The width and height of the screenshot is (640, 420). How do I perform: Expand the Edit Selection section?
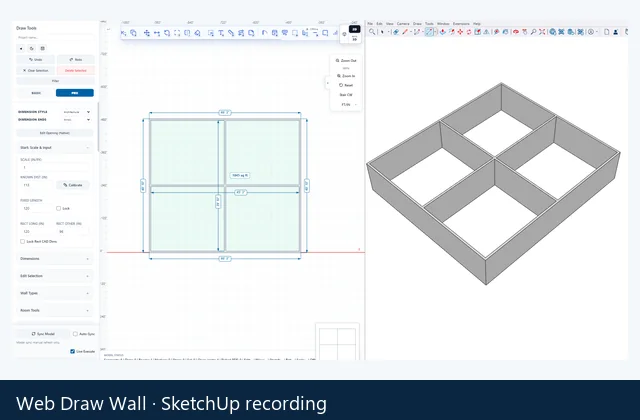[x=55, y=276]
